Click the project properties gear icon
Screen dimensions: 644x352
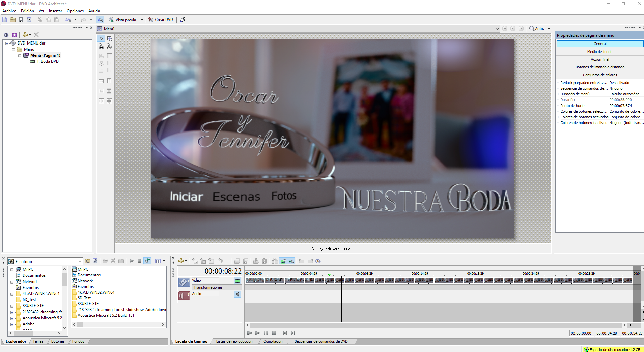pos(6,35)
